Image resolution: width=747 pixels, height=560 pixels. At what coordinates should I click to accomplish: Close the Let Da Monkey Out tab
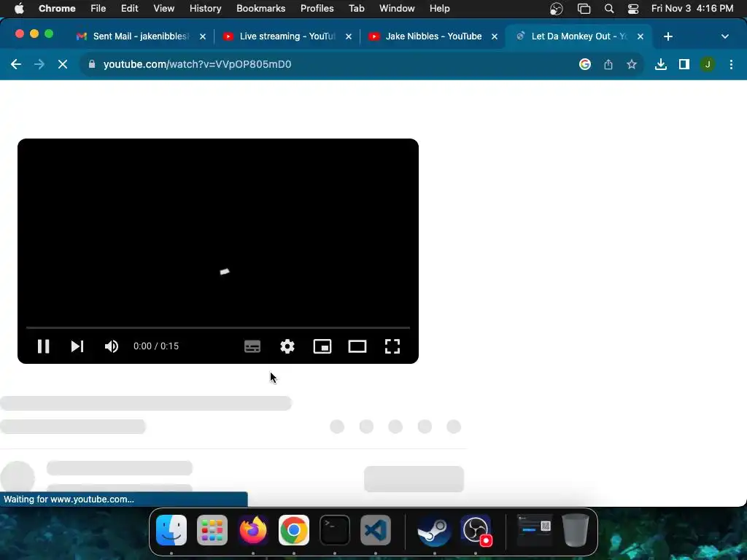pos(640,36)
